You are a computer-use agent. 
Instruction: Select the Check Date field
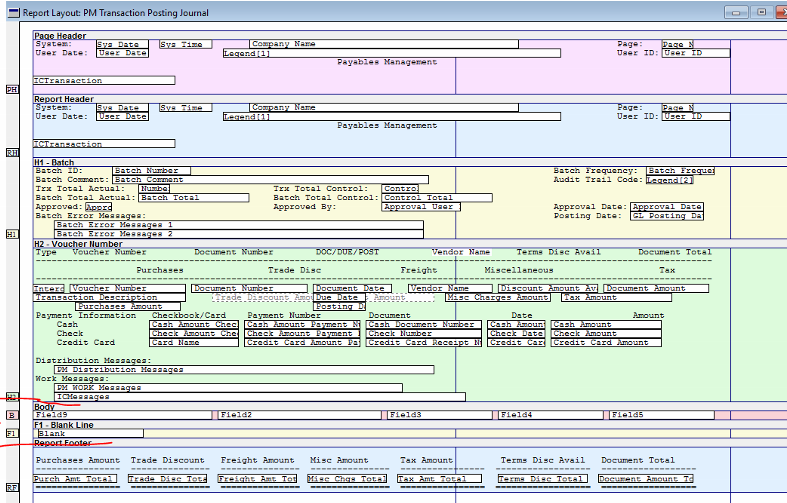point(516,333)
